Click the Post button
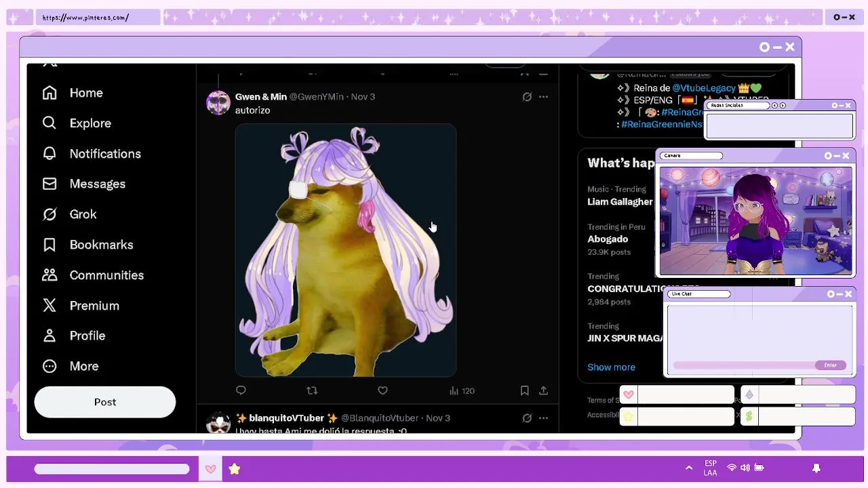This screenshot has width=868, height=488. coord(105,402)
